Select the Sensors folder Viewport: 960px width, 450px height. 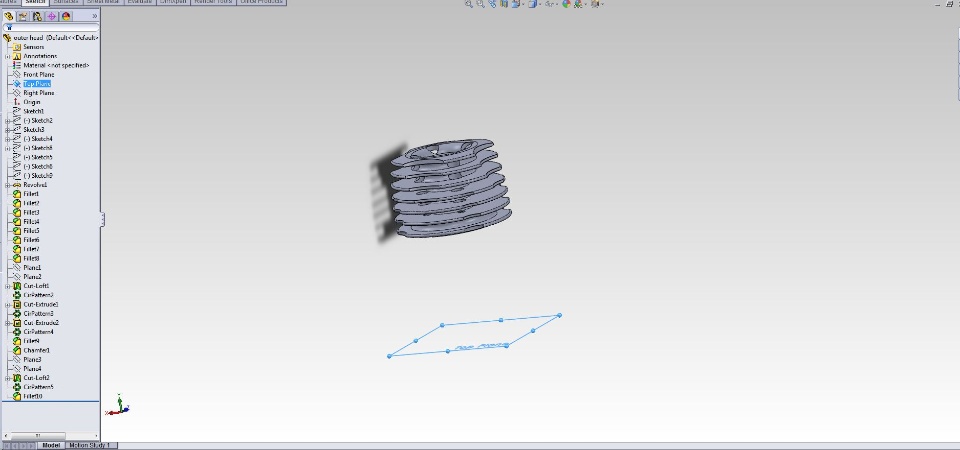28,47
